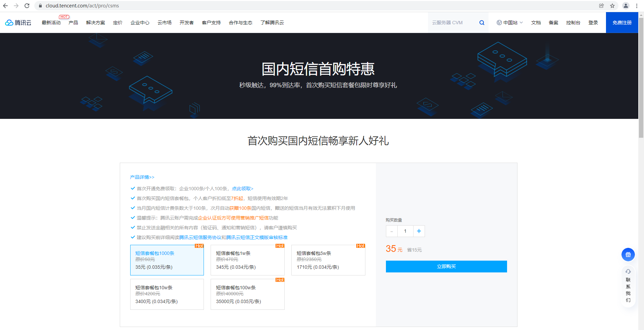Image resolution: width=644 pixels, height=330 pixels.
Task: Click the page vertical scrollbar thumb
Action: point(641,77)
